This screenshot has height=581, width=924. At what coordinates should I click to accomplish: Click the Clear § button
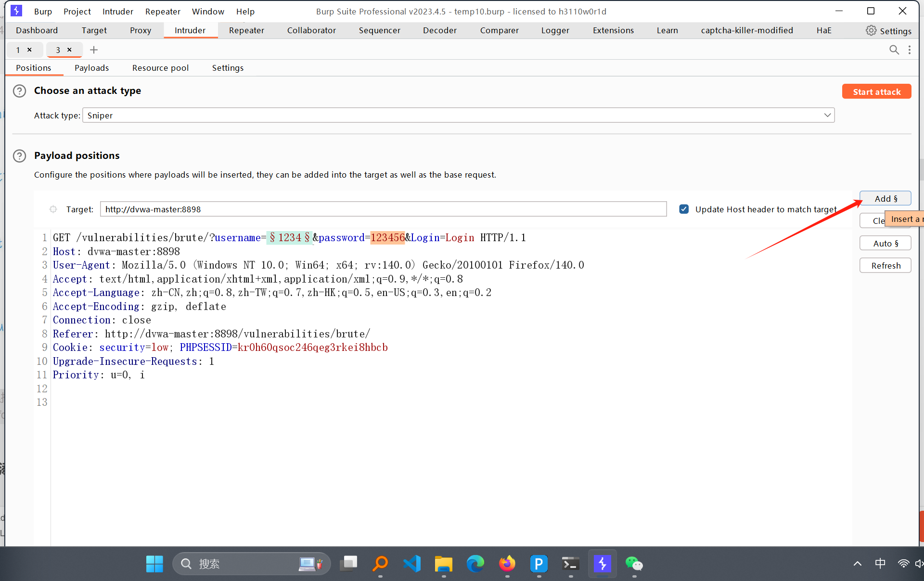[x=873, y=220]
